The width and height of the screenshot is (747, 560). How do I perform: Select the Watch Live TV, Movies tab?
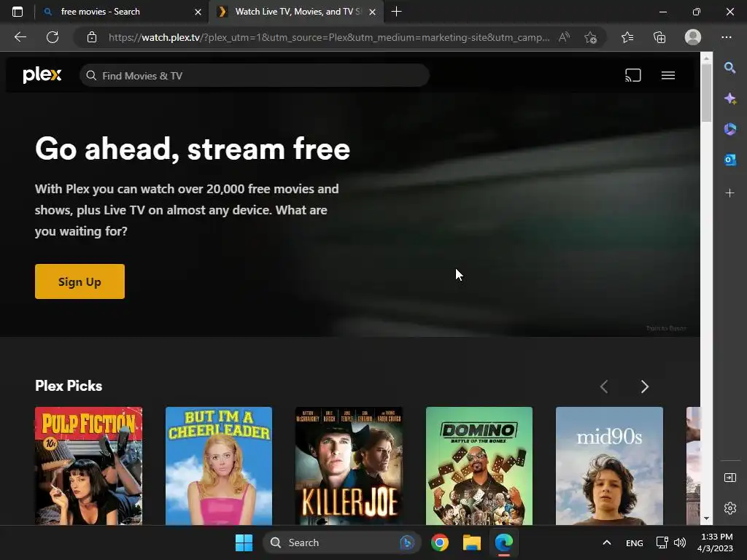295,12
